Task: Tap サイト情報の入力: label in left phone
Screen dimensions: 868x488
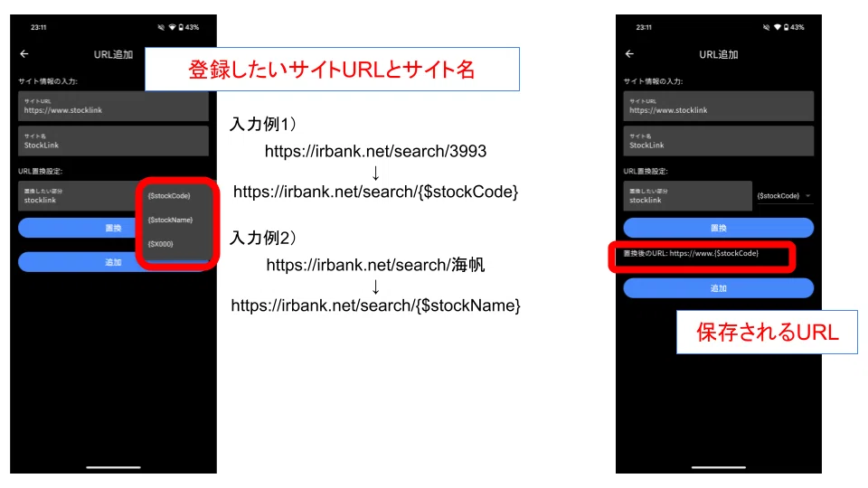Action: [x=48, y=81]
